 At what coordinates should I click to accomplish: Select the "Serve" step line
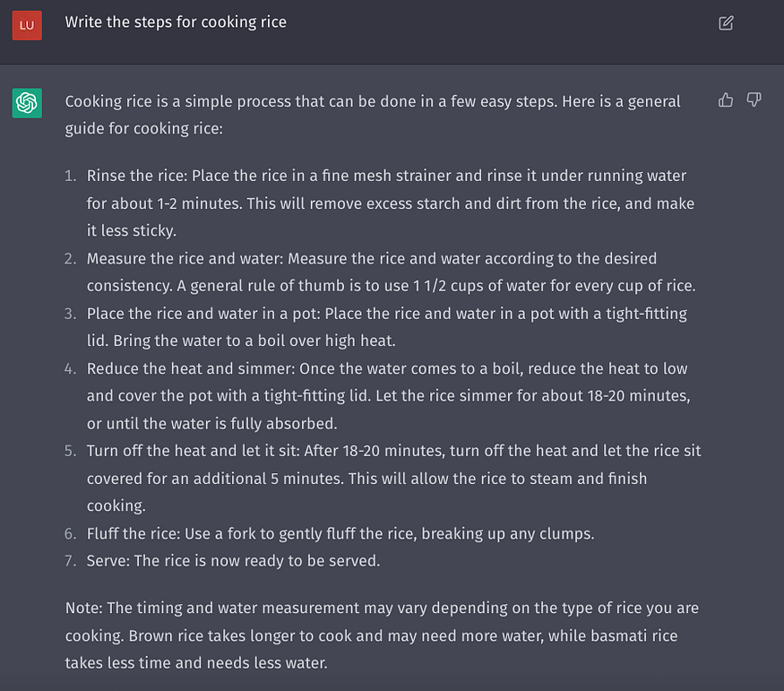point(233,561)
